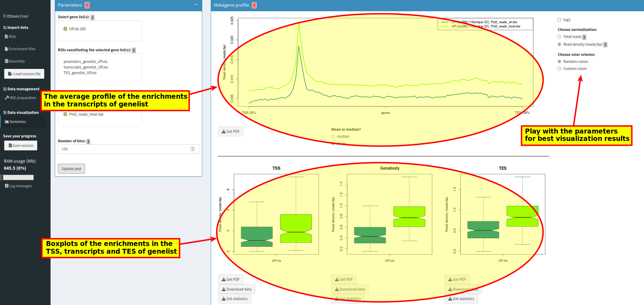This screenshot has width=644, height=305.
Task: Collapse the Parameters panel with the minus button
Action: click(x=196, y=5)
